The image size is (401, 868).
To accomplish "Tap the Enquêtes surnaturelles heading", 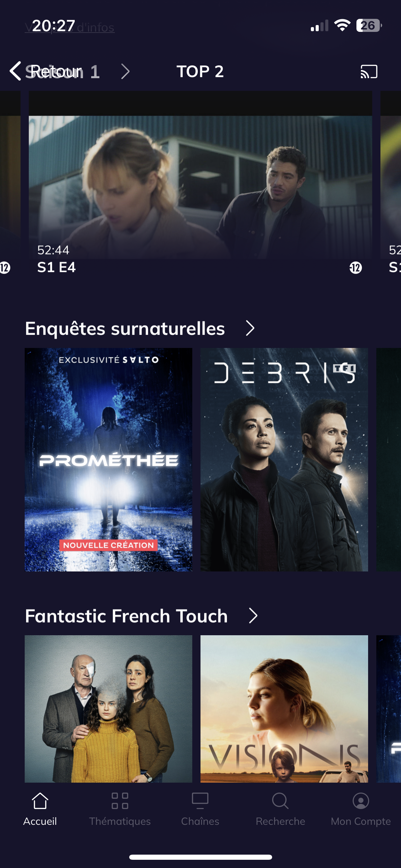I will pos(125,328).
